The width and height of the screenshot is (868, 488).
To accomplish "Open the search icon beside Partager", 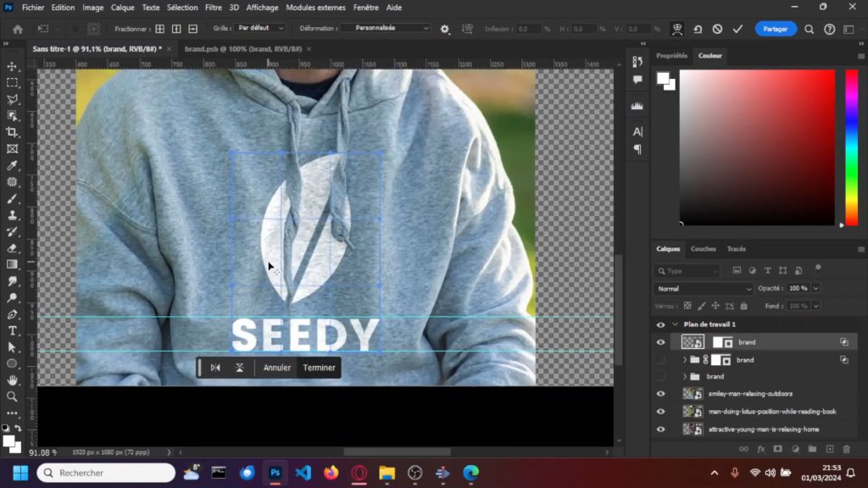I will coord(810,29).
